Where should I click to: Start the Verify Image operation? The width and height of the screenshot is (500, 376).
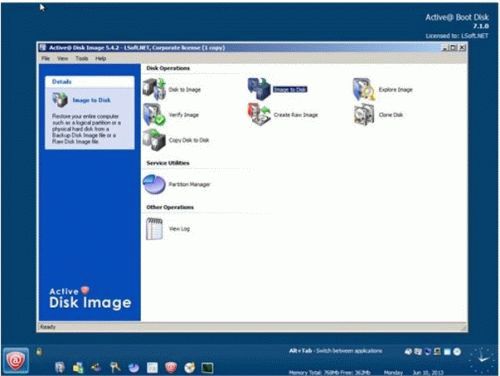[154, 115]
